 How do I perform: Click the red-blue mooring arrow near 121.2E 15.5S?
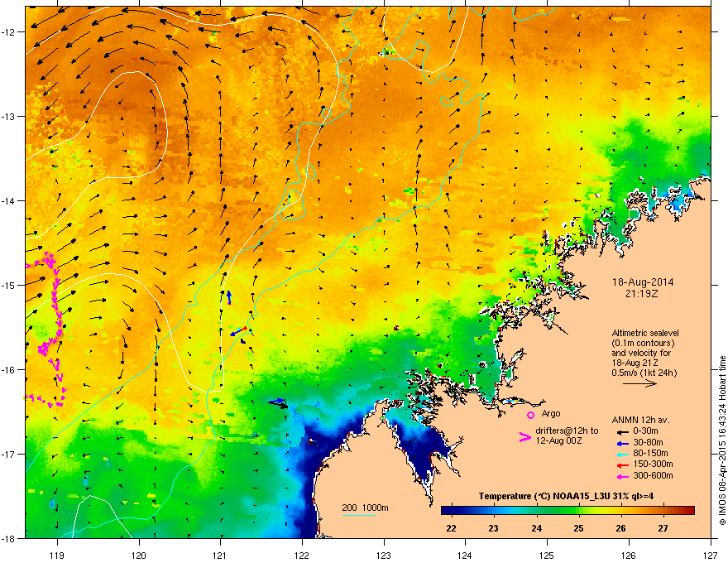pyautogui.click(x=239, y=332)
